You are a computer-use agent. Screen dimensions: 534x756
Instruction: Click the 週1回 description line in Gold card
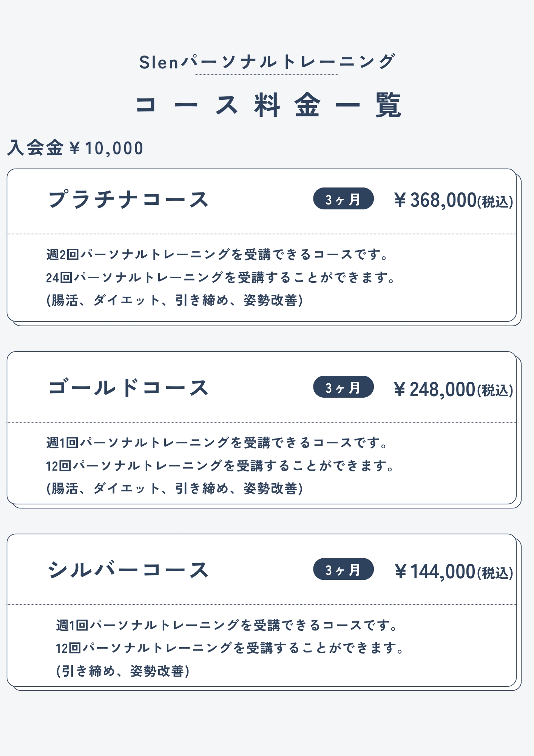217,442
